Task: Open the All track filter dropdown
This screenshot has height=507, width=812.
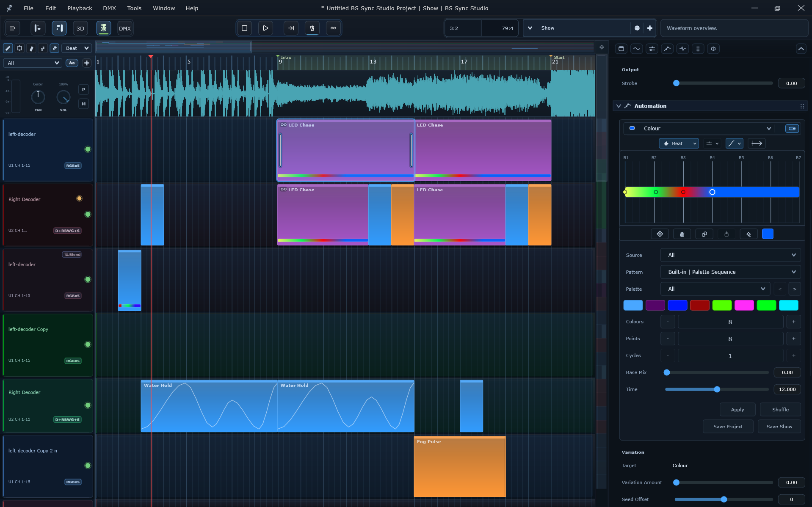Action: 33,63
